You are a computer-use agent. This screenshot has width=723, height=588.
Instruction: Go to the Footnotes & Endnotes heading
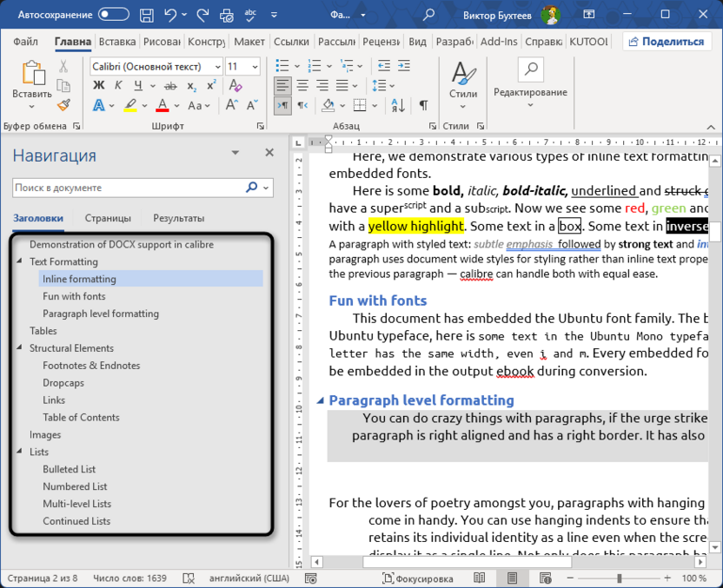pos(91,366)
